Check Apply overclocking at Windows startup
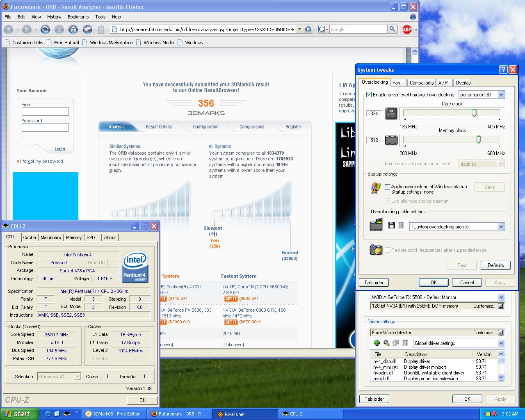The height and width of the screenshot is (420, 525). pyautogui.click(x=387, y=187)
